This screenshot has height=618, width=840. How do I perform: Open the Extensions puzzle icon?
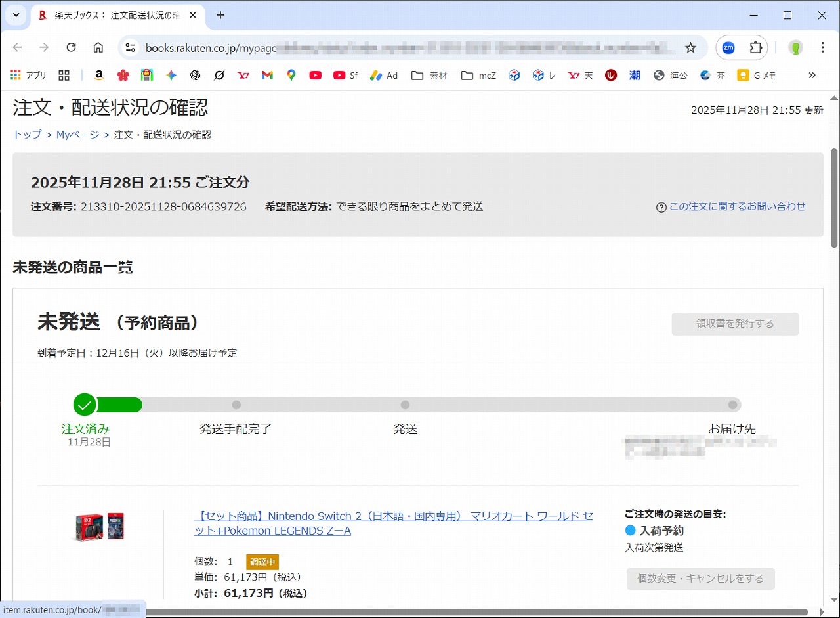(x=755, y=47)
